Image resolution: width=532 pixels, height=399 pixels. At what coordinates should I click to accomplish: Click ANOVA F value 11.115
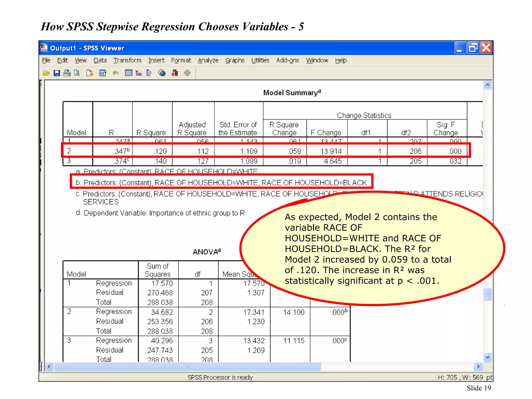click(x=294, y=341)
